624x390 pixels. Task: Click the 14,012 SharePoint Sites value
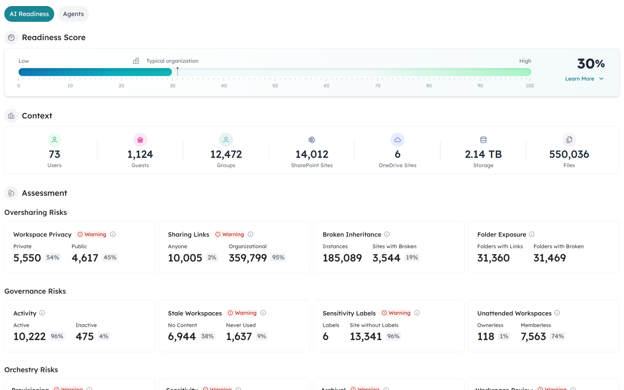click(x=312, y=154)
